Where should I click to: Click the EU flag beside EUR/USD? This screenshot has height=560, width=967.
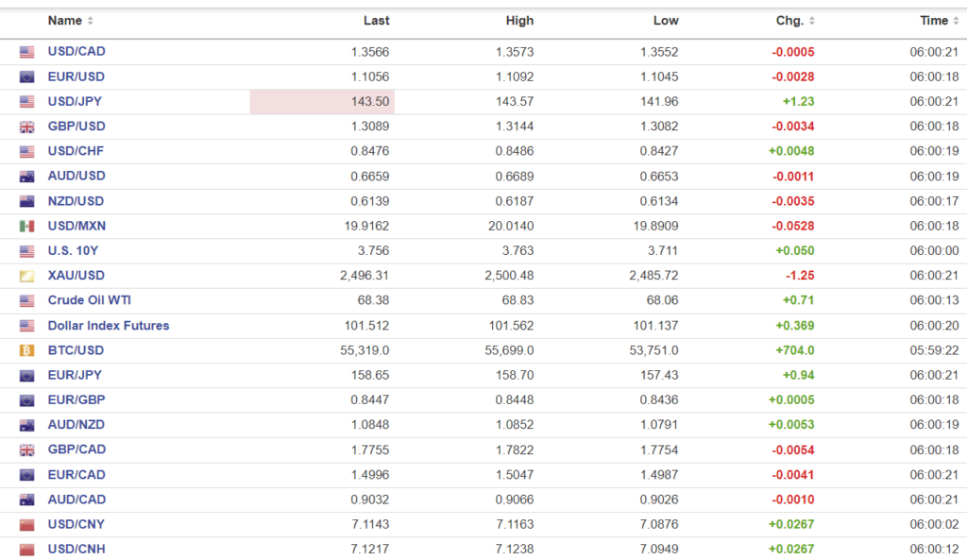tap(26, 77)
